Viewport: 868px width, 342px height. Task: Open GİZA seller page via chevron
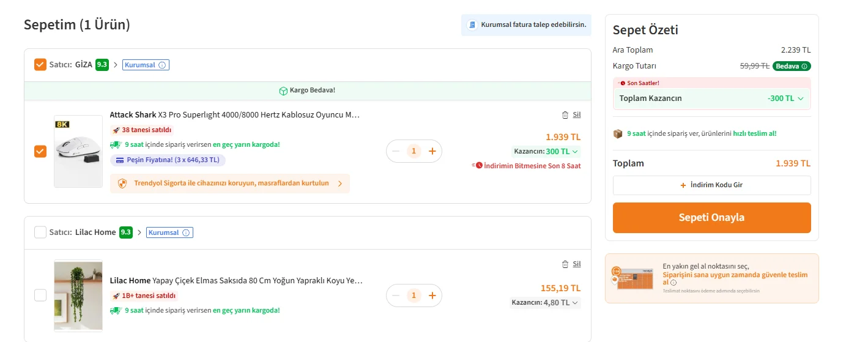116,65
